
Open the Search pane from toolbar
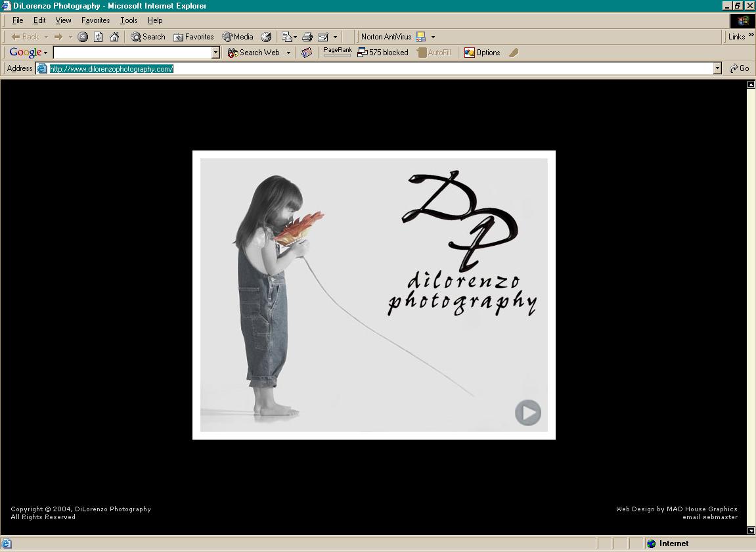(148, 37)
